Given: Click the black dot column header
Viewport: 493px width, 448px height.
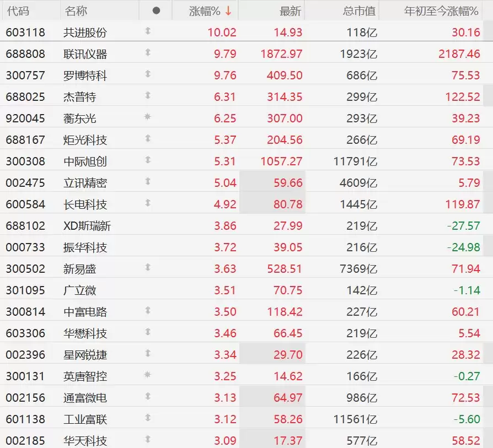Looking at the screenshot, I should [x=156, y=10].
